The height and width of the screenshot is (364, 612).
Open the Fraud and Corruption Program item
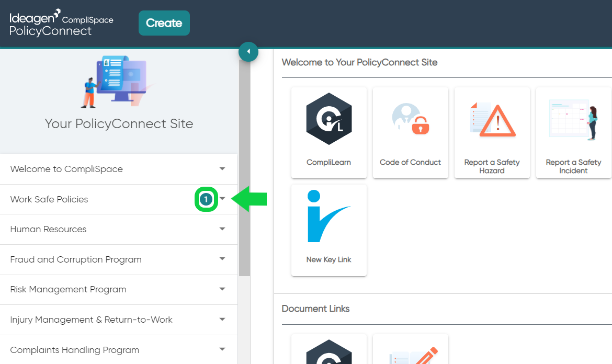click(x=119, y=259)
